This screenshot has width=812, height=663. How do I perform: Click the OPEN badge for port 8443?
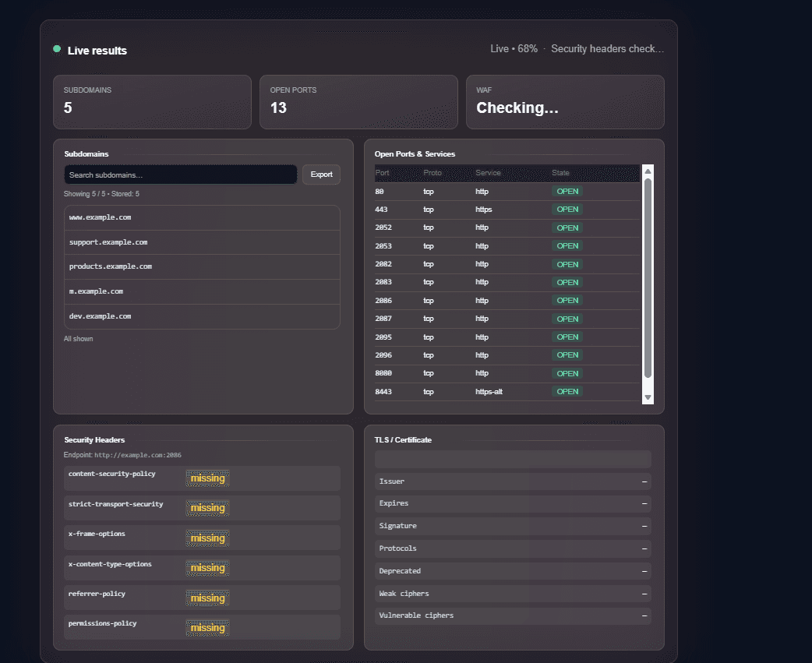[567, 391]
